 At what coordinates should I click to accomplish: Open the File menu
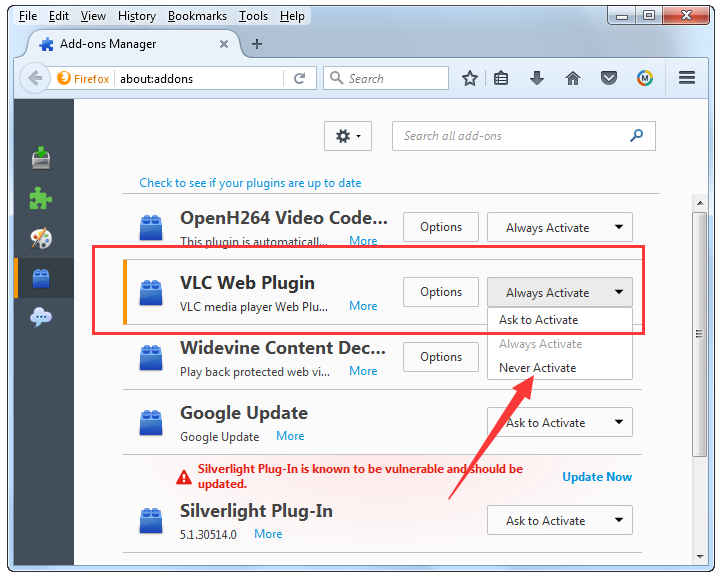[28, 16]
